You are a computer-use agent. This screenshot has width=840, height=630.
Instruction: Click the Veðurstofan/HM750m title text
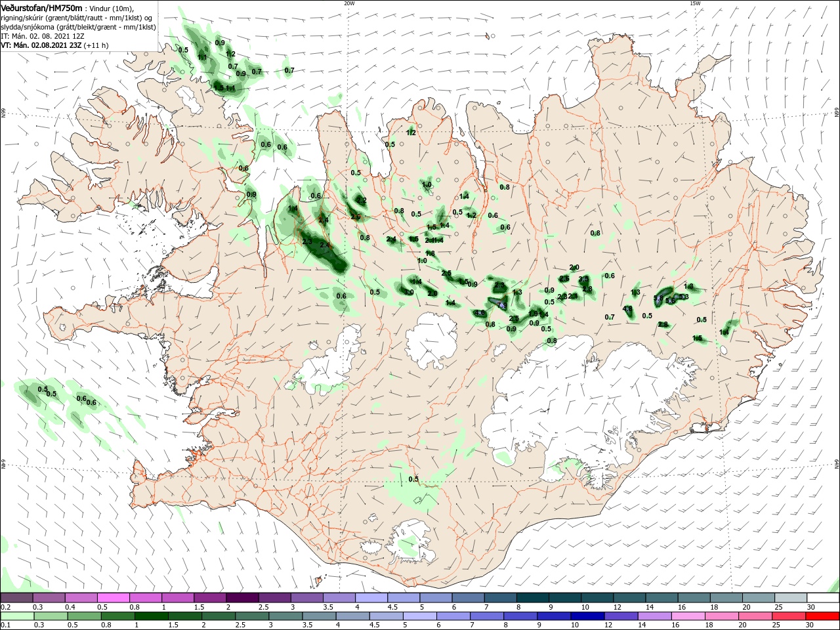click(x=41, y=7)
